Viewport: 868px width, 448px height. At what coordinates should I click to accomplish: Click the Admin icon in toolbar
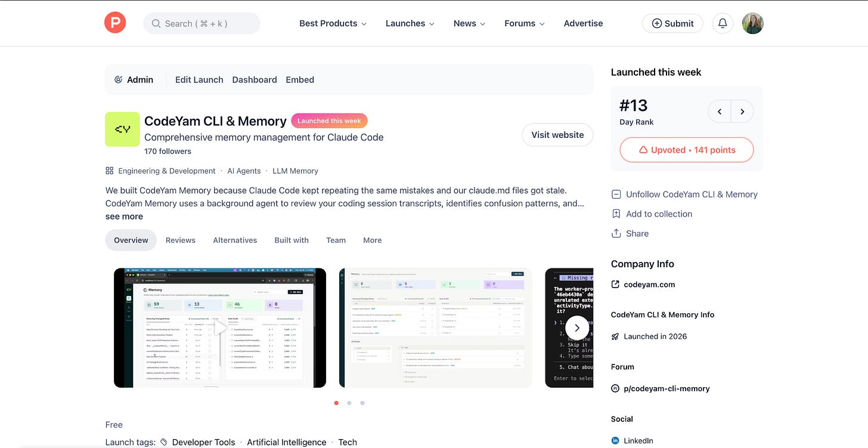pyautogui.click(x=118, y=79)
